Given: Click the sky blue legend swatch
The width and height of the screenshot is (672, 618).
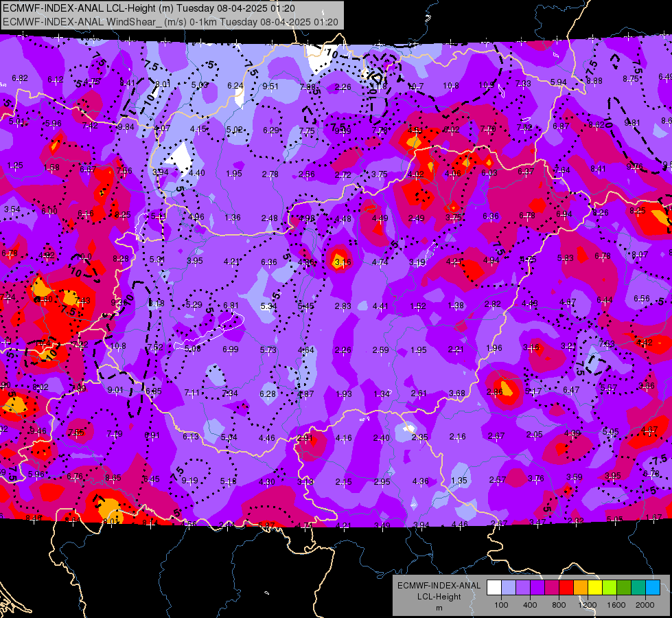Looking at the screenshot, I should (x=653, y=588).
